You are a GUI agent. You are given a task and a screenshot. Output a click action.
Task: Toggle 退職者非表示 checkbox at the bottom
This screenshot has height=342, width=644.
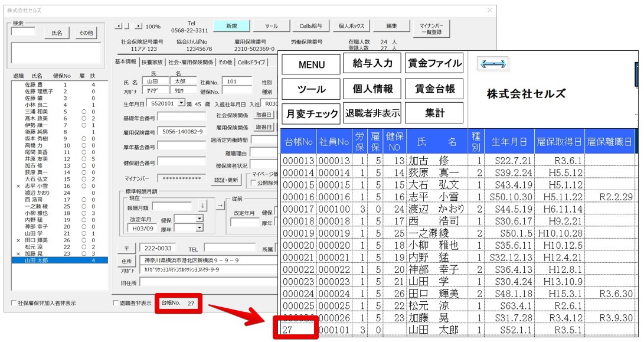116,304
